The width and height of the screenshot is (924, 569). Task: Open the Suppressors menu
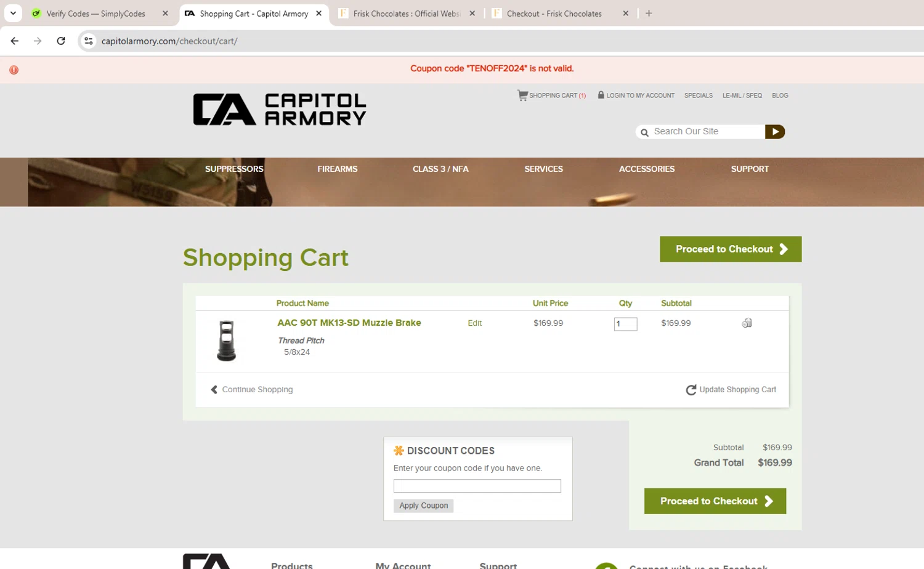click(234, 169)
